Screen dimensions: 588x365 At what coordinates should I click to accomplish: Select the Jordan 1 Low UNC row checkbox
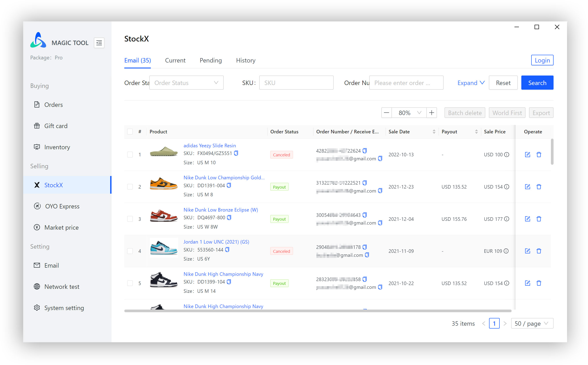pyautogui.click(x=130, y=251)
